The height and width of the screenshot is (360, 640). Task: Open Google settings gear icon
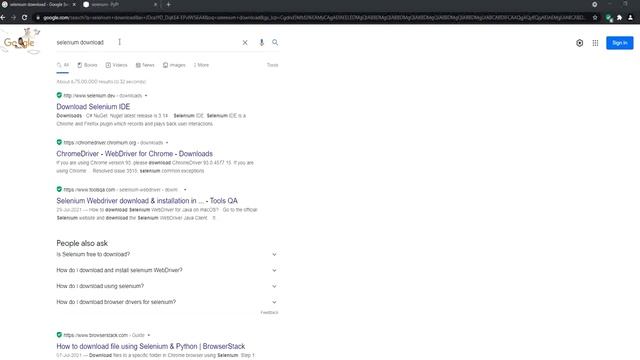tap(580, 43)
